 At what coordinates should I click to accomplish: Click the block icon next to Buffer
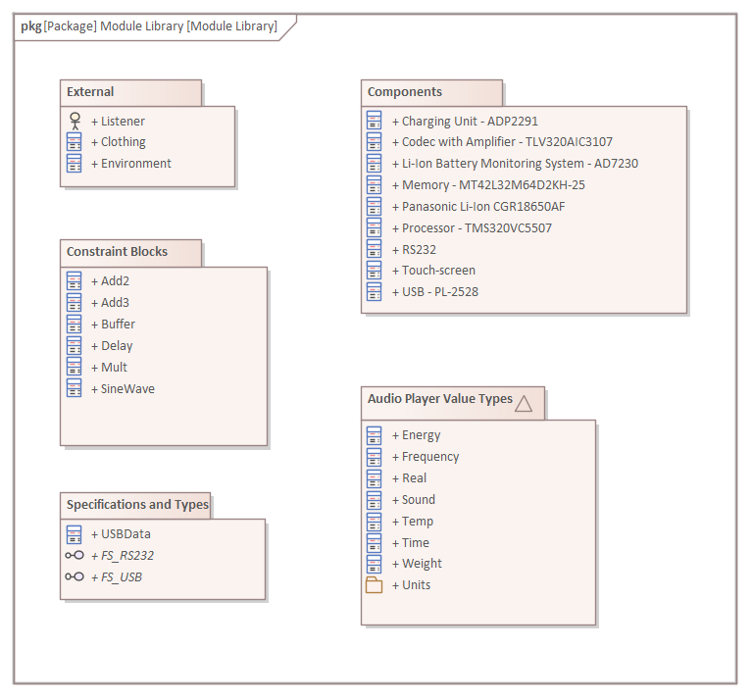(75, 325)
